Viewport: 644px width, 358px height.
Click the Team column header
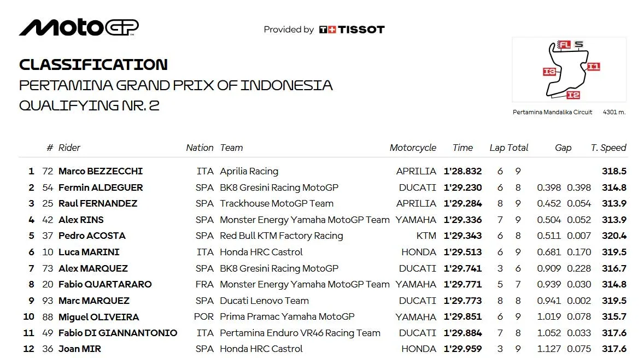[231, 148]
